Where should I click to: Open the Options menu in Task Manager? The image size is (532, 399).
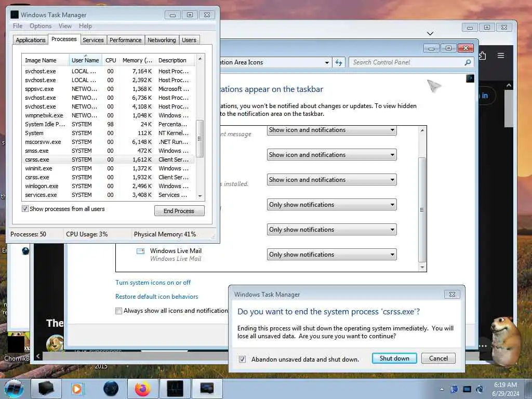[41, 26]
